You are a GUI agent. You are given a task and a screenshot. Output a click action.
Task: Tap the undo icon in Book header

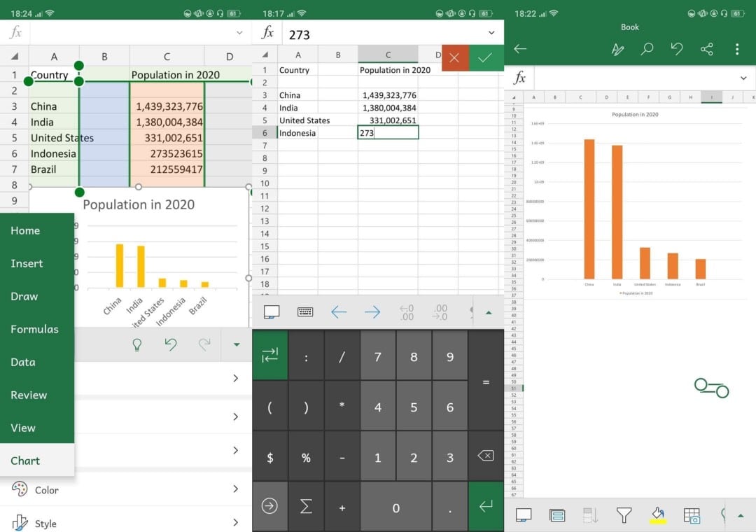click(x=677, y=49)
